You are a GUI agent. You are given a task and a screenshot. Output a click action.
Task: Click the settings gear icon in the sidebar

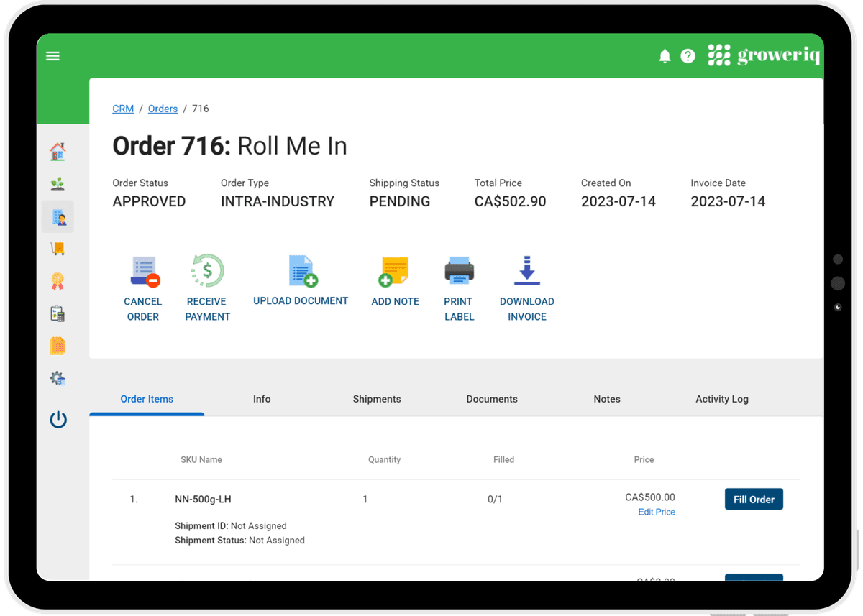coord(58,377)
